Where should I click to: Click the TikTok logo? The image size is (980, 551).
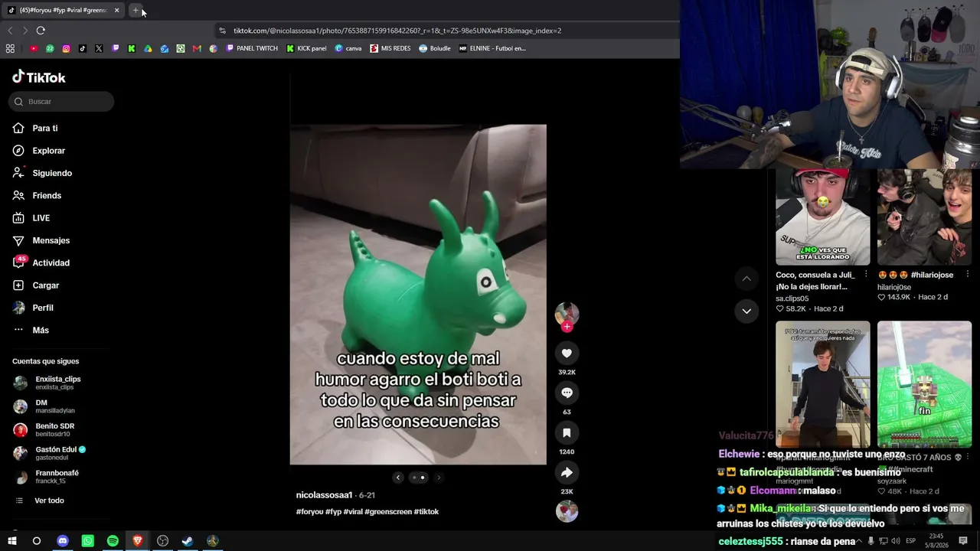pos(39,77)
